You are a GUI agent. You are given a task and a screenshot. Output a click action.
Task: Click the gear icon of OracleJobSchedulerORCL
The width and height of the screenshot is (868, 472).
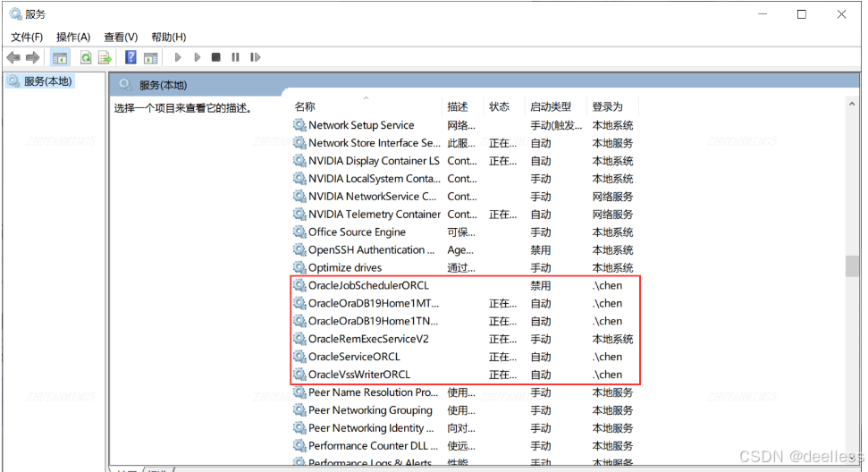coord(299,285)
